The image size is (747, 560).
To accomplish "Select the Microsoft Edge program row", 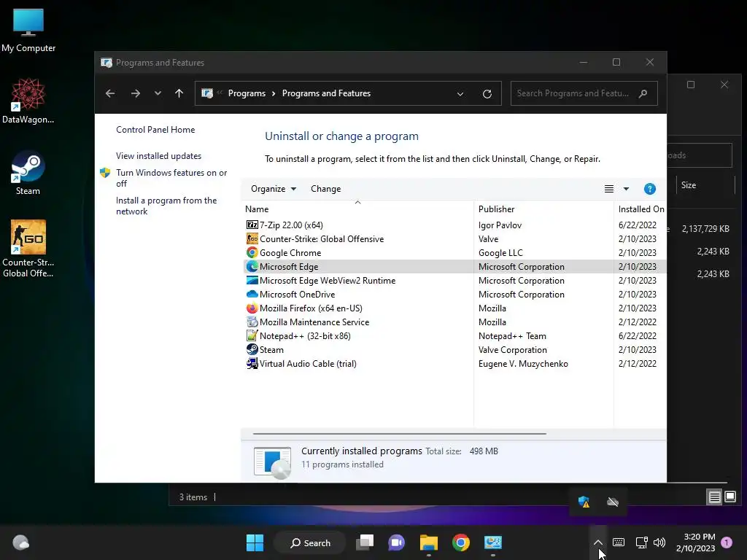I will pyautogui.click(x=455, y=266).
